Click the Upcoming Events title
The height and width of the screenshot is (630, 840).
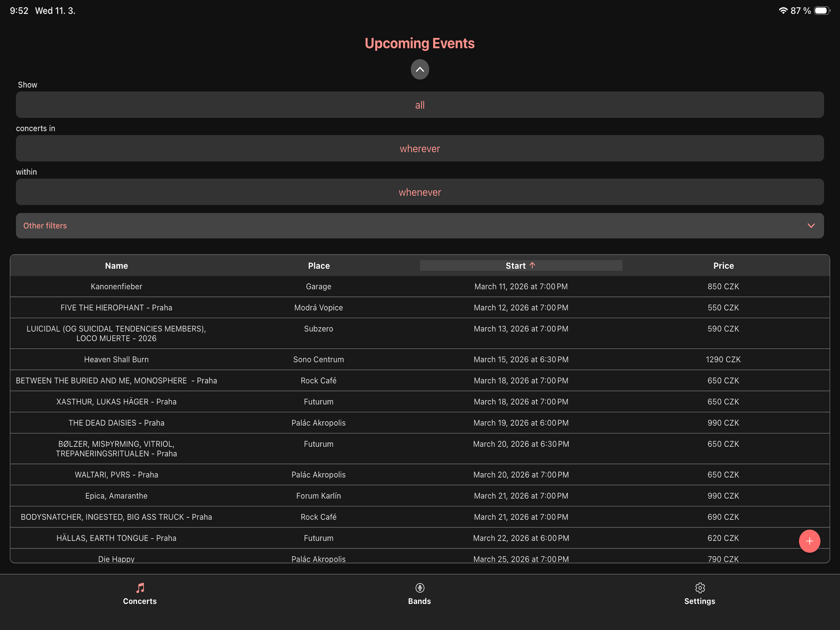(x=420, y=43)
